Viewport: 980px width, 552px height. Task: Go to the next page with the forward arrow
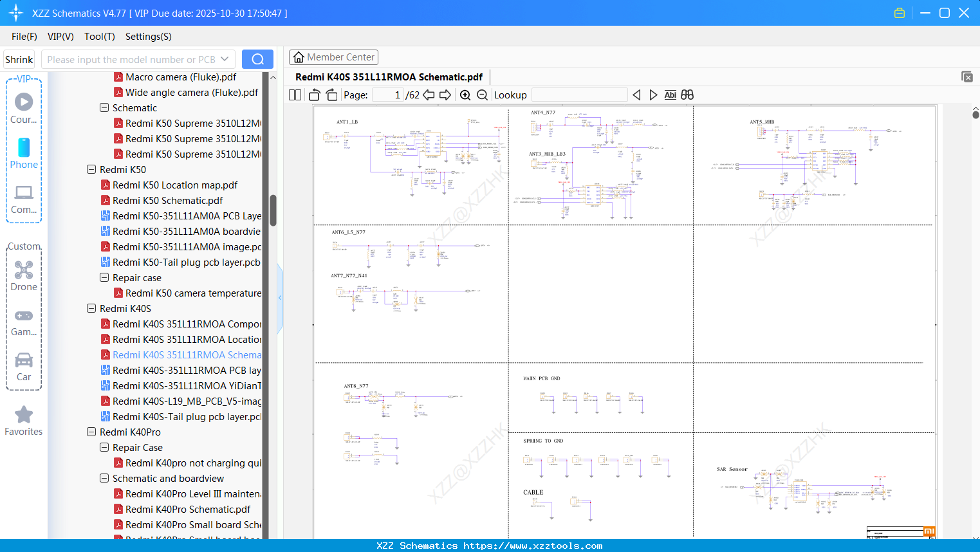coord(445,95)
